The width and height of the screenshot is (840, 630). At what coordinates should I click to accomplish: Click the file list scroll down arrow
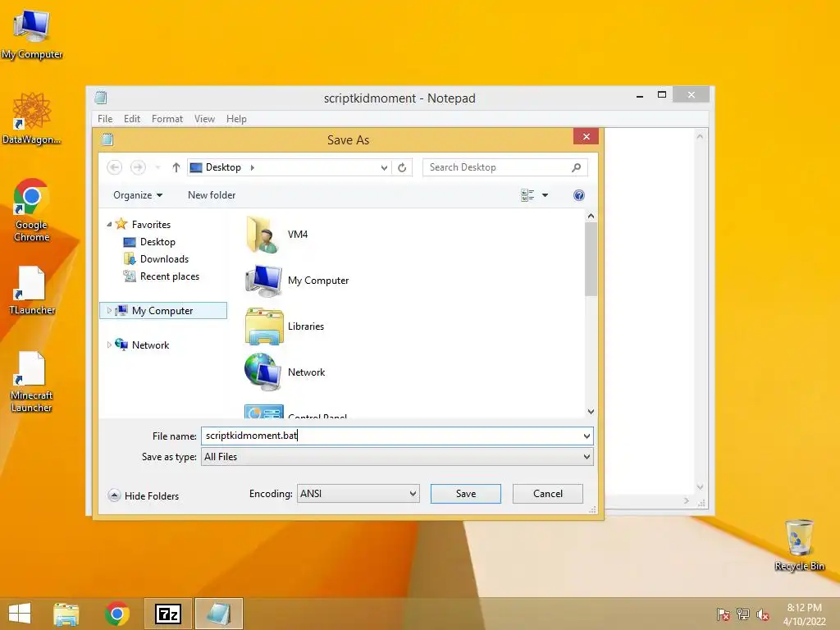click(x=591, y=412)
